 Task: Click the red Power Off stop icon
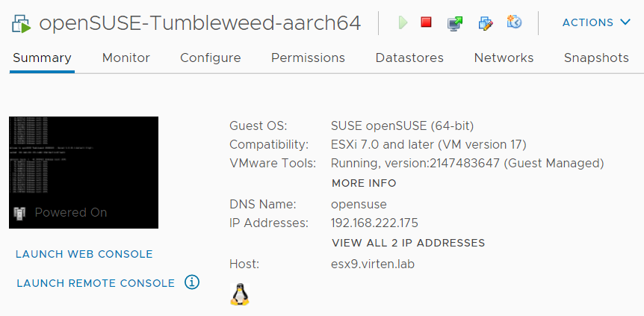pos(427,22)
